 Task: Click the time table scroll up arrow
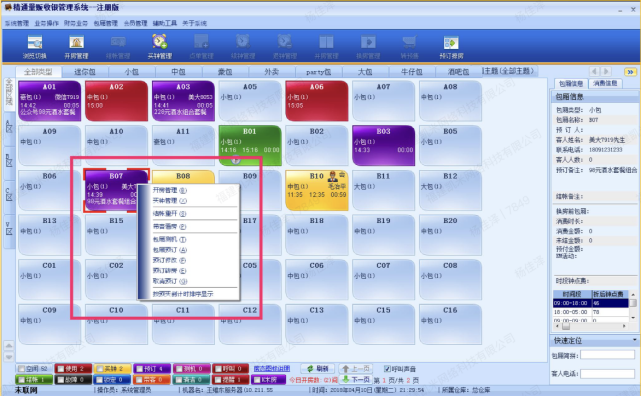pos(633,294)
